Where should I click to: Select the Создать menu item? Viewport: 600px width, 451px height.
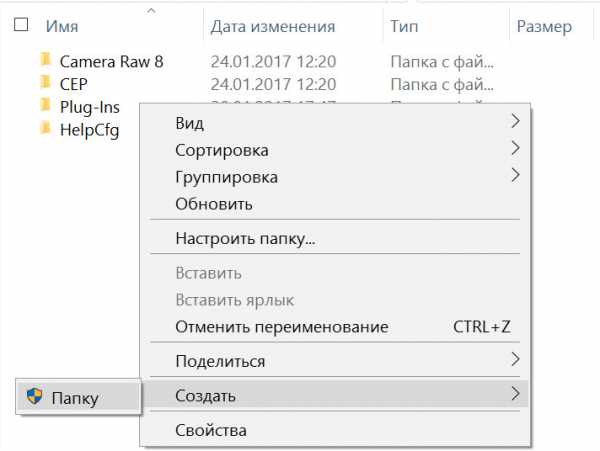(x=334, y=394)
